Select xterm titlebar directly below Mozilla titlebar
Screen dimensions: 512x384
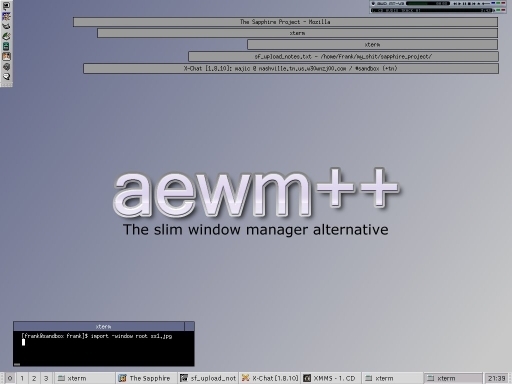pos(297,33)
